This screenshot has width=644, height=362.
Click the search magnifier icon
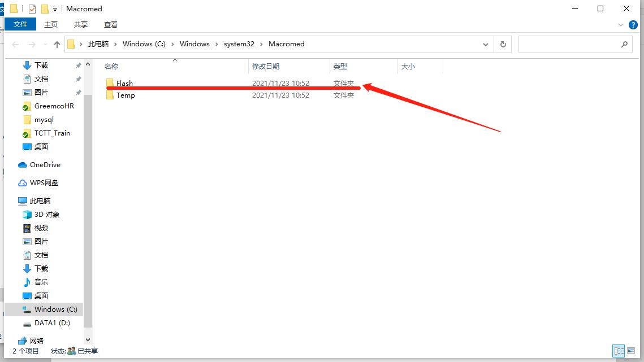click(624, 44)
